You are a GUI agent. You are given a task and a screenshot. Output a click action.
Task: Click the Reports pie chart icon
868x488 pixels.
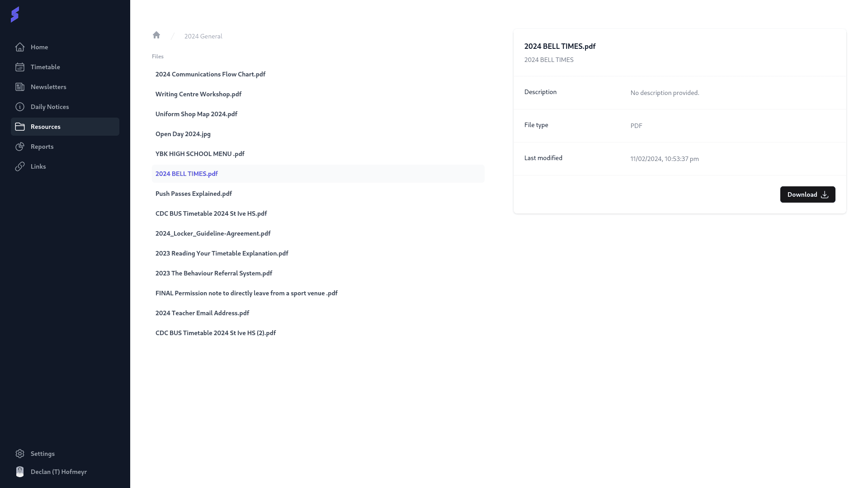click(x=20, y=147)
